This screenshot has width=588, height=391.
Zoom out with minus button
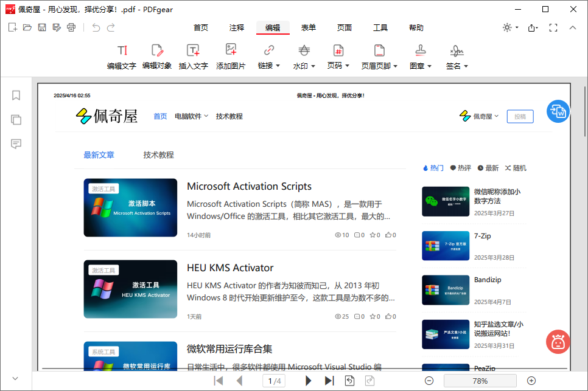pyautogui.click(x=429, y=381)
